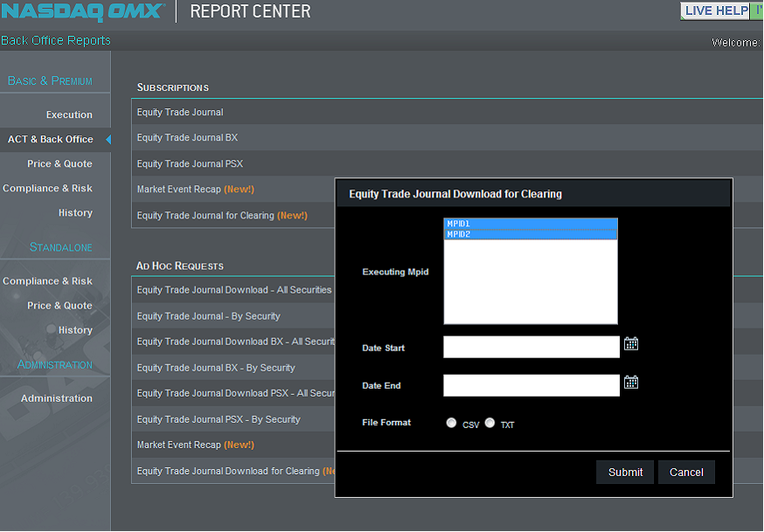Open the Execution section
The height and width of the screenshot is (532, 764).
click(x=69, y=114)
